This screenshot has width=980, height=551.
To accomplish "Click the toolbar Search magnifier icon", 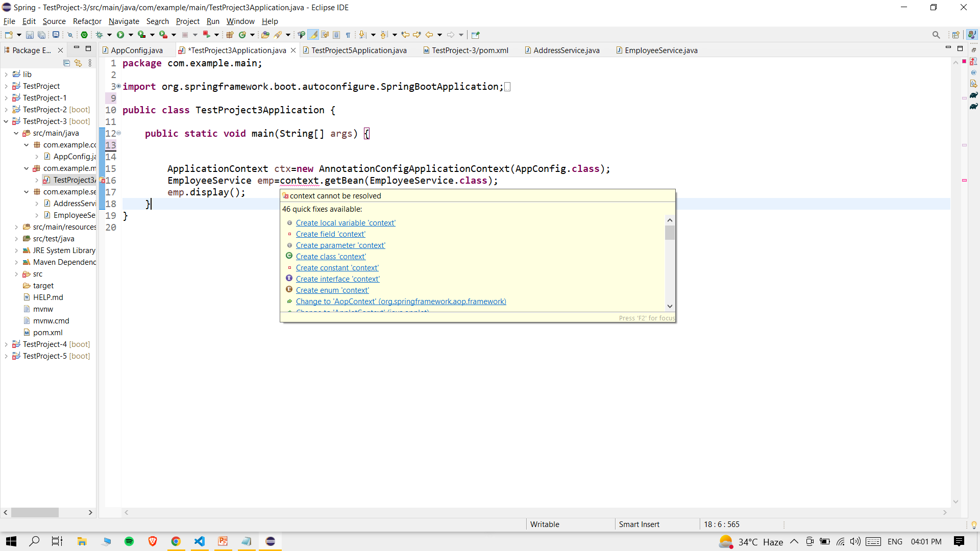I will (x=936, y=35).
